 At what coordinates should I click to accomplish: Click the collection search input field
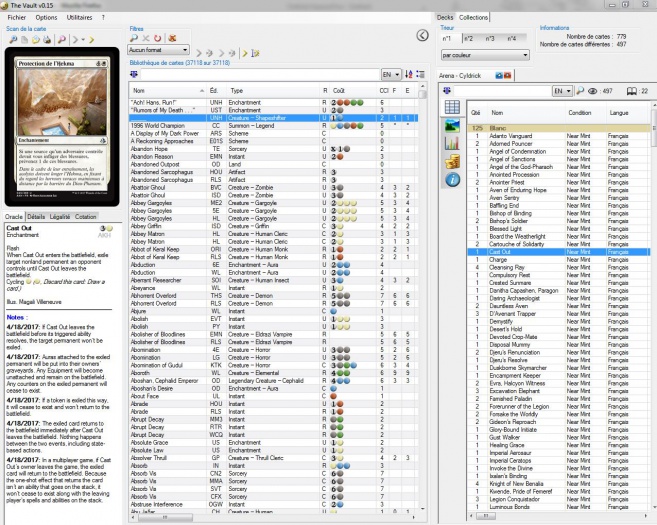tap(502, 91)
